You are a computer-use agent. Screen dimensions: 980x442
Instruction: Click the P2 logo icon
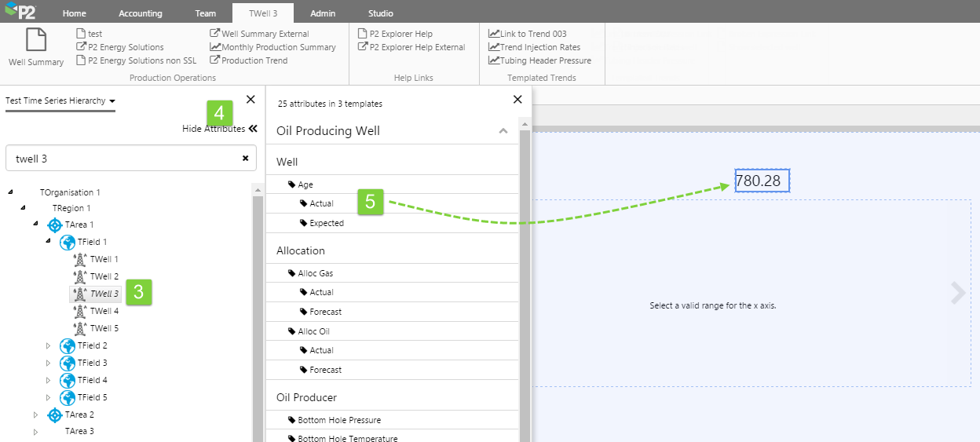pyautogui.click(x=20, y=12)
